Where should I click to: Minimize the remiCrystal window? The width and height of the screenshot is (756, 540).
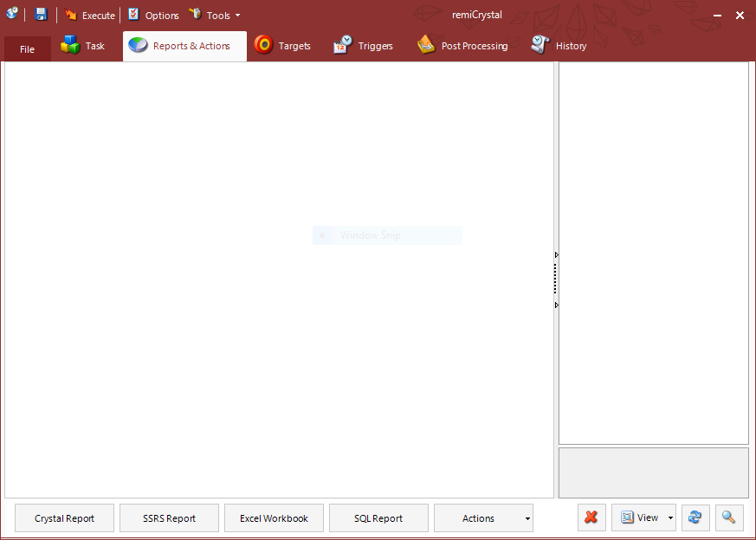717,16
